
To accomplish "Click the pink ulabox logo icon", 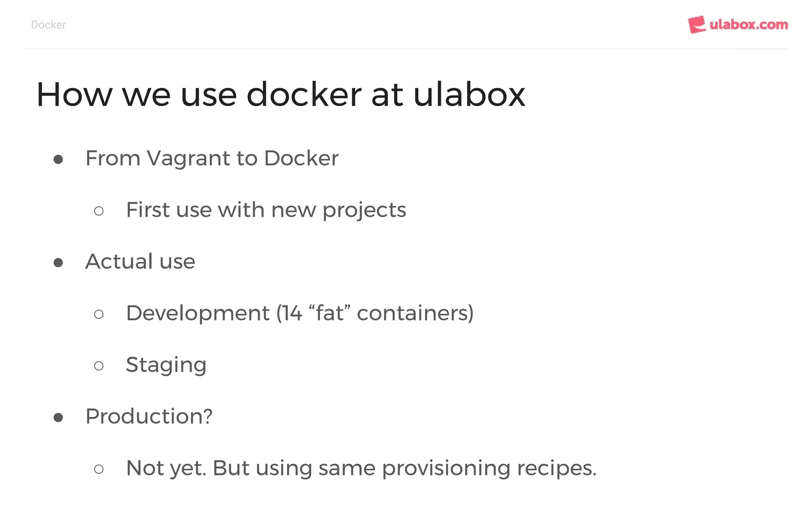I will click(x=697, y=25).
